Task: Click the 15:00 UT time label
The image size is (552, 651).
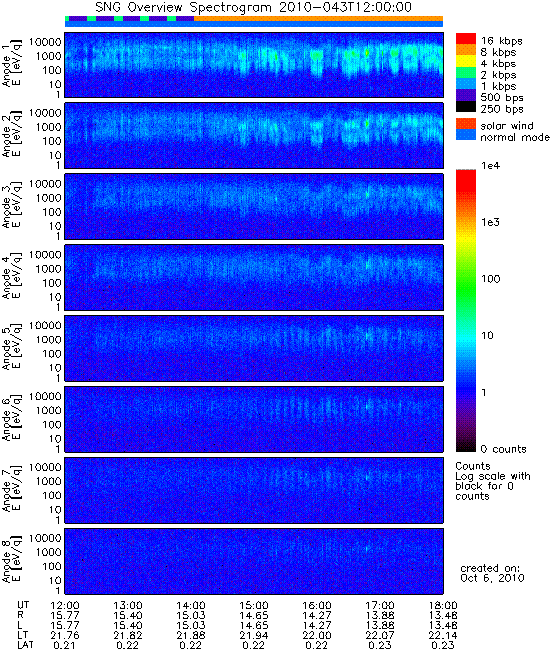Action: (254, 605)
